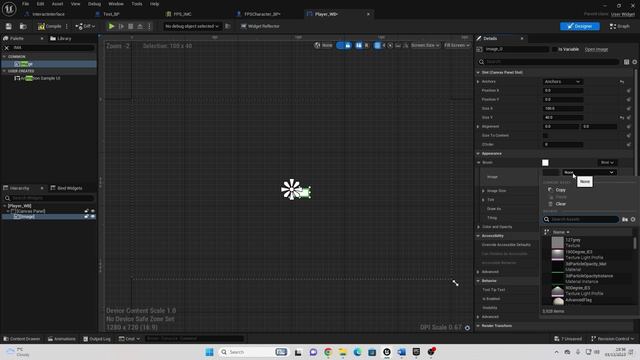Open Revision Control menu
Screen dimensions: 640x360
pyautogui.click(x=613, y=339)
